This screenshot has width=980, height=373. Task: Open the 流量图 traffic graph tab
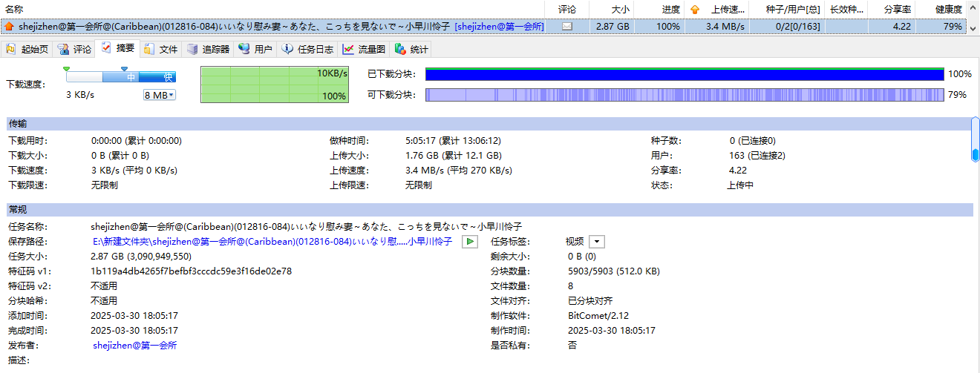click(x=365, y=50)
